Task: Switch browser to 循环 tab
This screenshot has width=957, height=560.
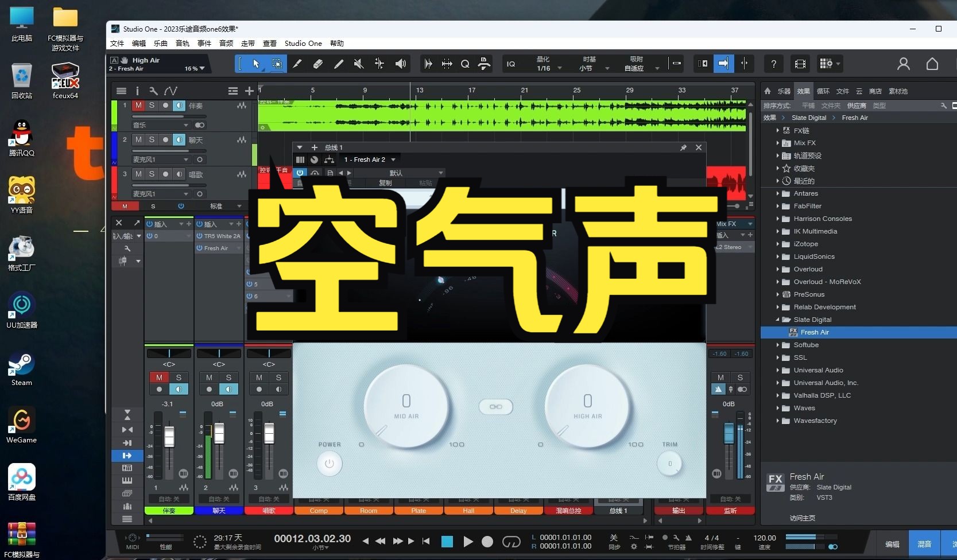Action: pyautogui.click(x=823, y=91)
